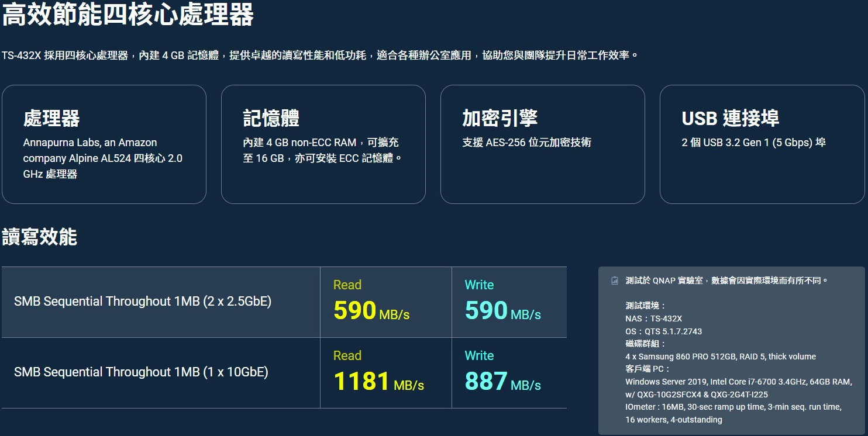Click the 4 x Samsung 860 PRO 512GB line
This screenshot has width=868, height=436.
[721, 357]
